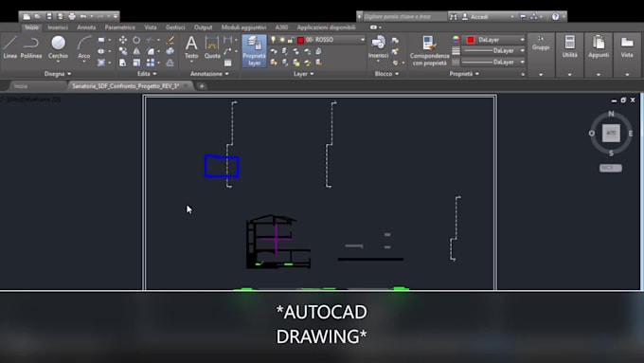This screenshot has height=363, width=644.
Task: Open the Moduli aggiuntivi ribbon tab
Action: click(244, 27)
